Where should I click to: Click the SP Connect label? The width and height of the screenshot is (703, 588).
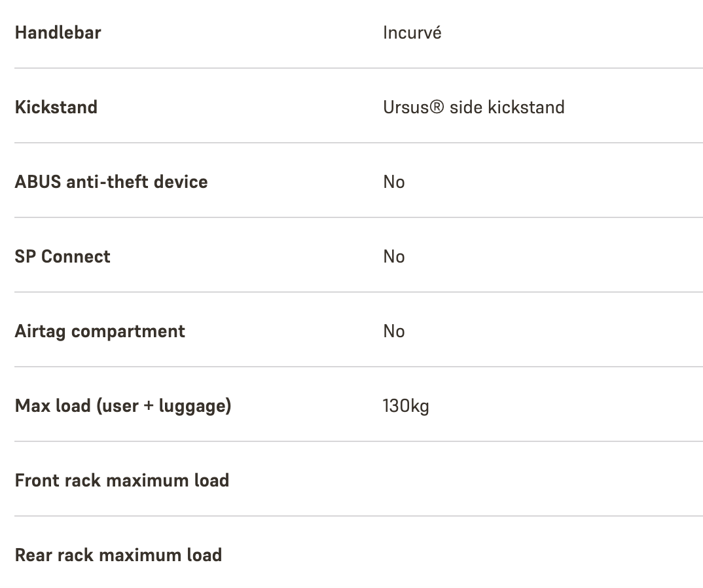[62, 257]
